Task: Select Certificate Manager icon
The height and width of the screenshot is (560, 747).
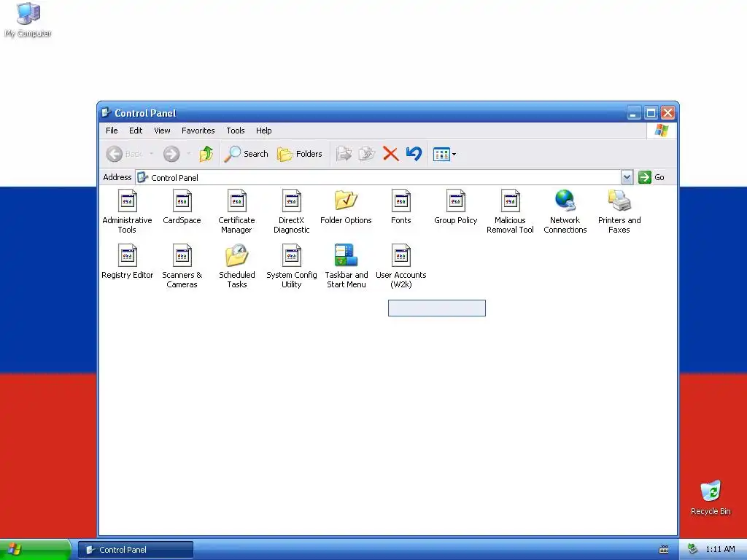Action: pyautogui.click(x=237, y=201)
